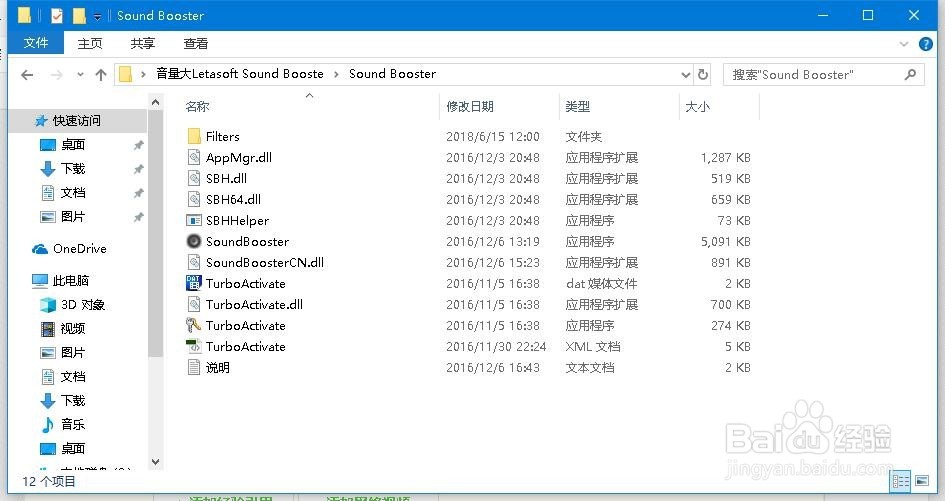
Task: Open the 主页 ribbon tab
Action: (90, 43)
